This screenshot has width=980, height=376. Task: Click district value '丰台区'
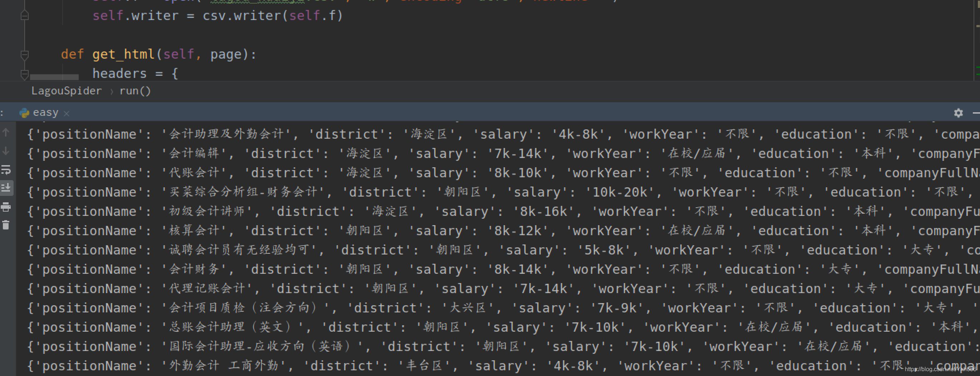click(424, 365)
